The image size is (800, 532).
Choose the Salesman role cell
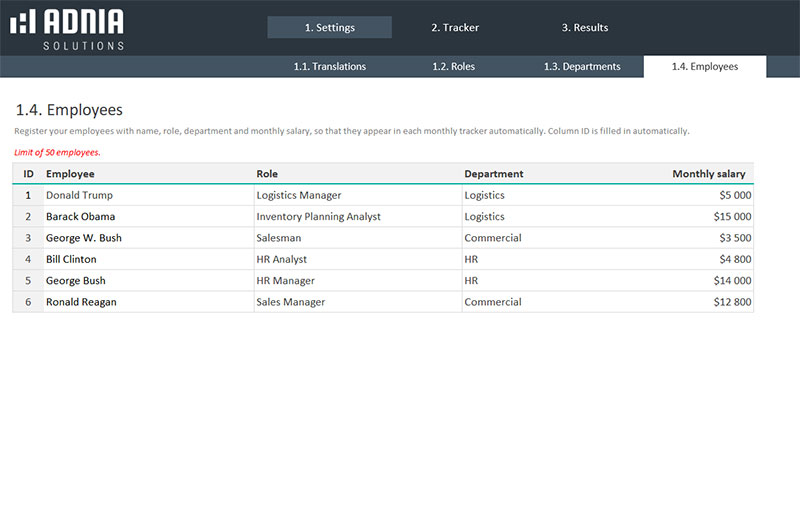coord(279,238)
